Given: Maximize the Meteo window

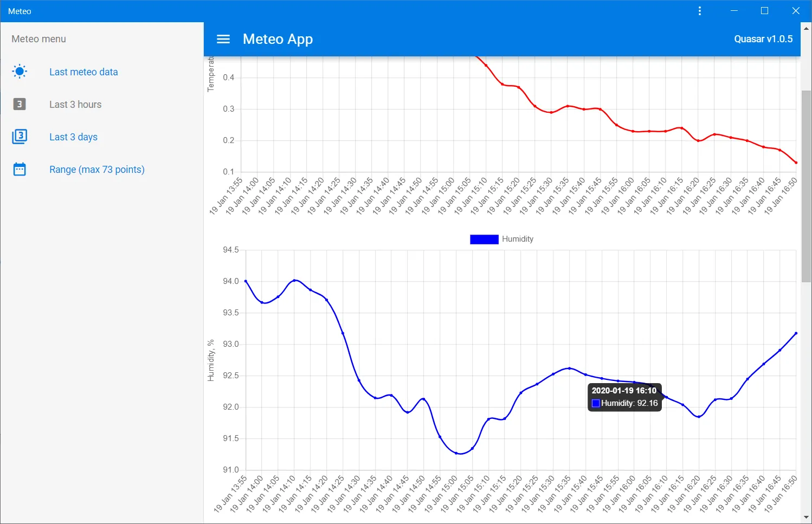Looking at the screenshot, I should (x=764, y=11).
